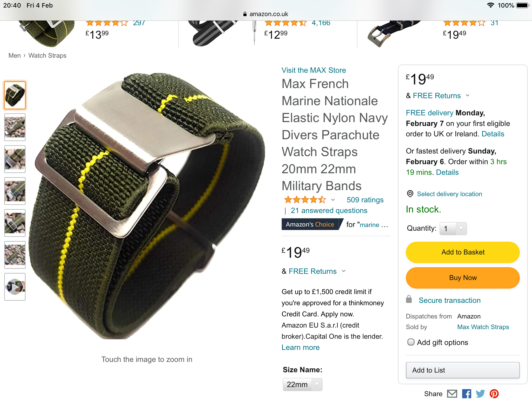The height and width of the screenshot is (399, 532).
Task: Tick the Add gift options checkbox
Action: click(x=411, y=342)
